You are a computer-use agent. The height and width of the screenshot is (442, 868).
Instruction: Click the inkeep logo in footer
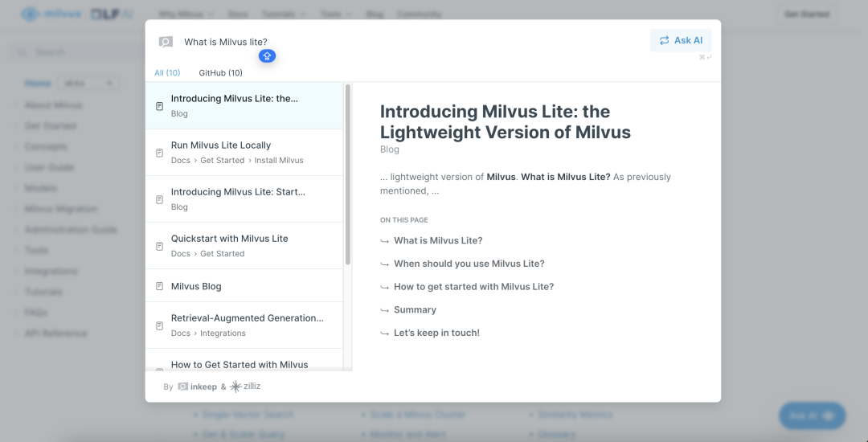coord(197,387)
